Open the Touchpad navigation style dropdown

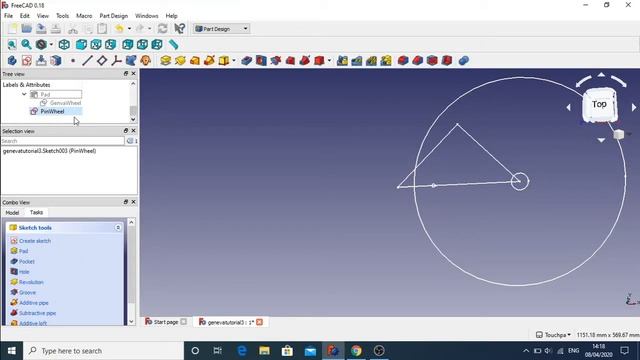click(x=553, y=335)
